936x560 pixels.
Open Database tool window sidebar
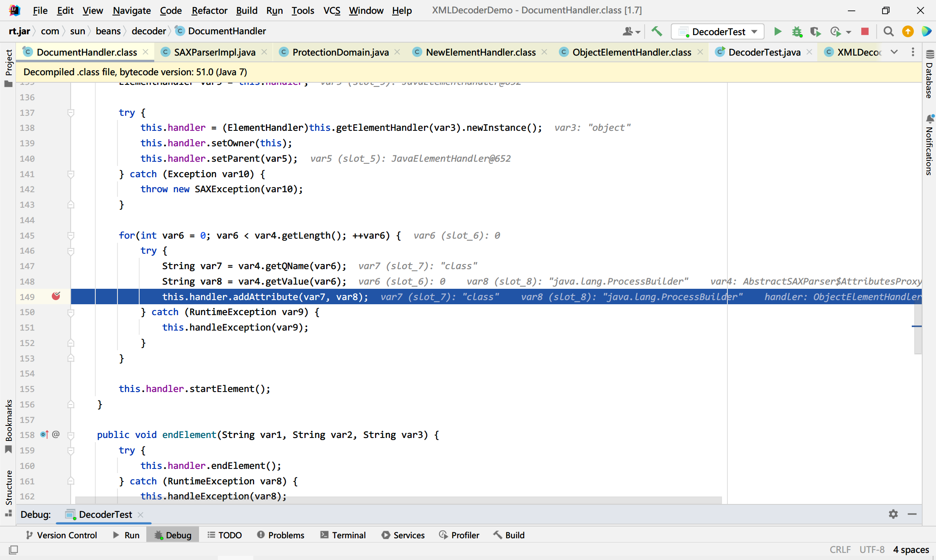coord(929,74)
